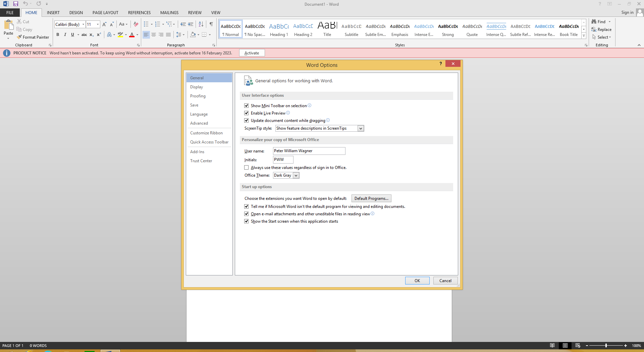Switch to the PAGE LAYOUT tab

click(105, 12)
